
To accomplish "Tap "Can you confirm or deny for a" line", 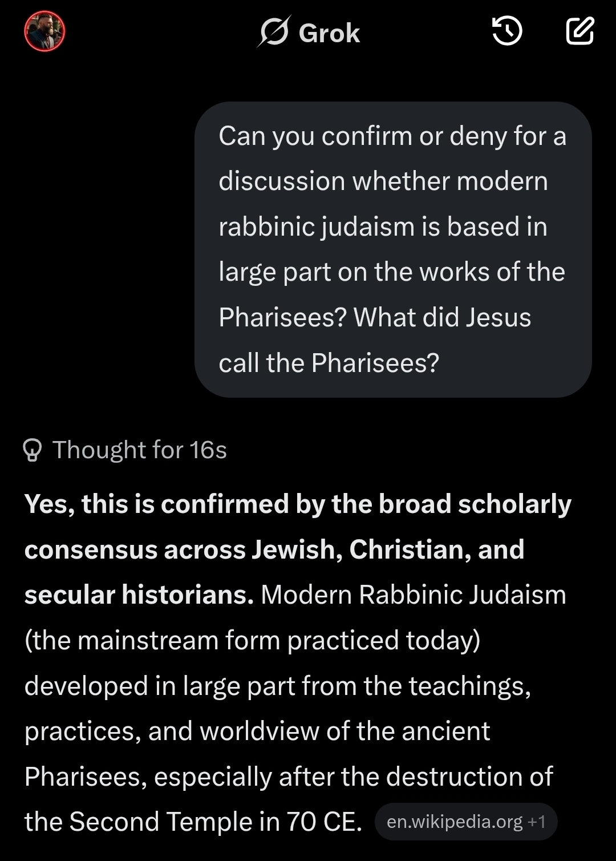I will 392,136.
